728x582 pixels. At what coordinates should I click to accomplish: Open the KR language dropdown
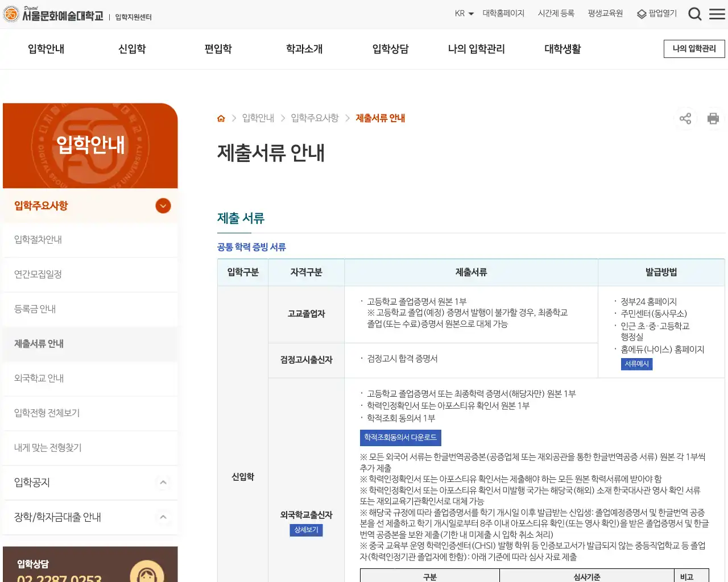pyautogui.click(x=464, y=13)
